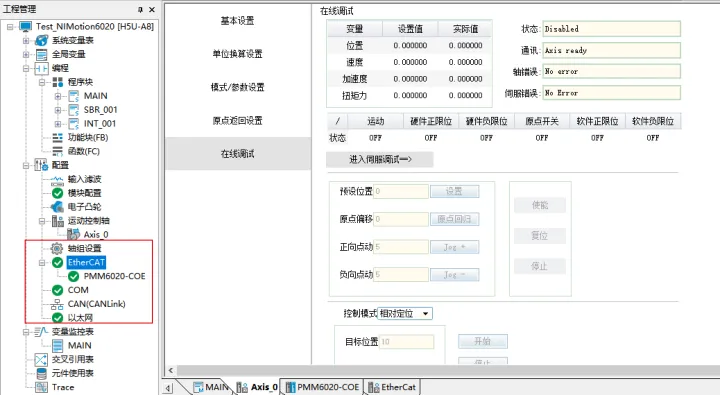Click the 输入滤波 waveform icon

tap(57, 180)
